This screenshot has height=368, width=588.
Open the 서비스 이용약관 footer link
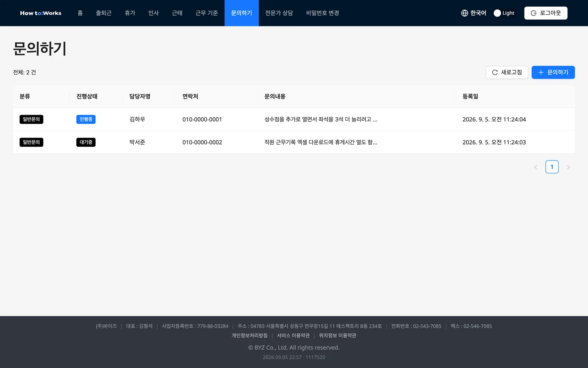click(293, 335)
